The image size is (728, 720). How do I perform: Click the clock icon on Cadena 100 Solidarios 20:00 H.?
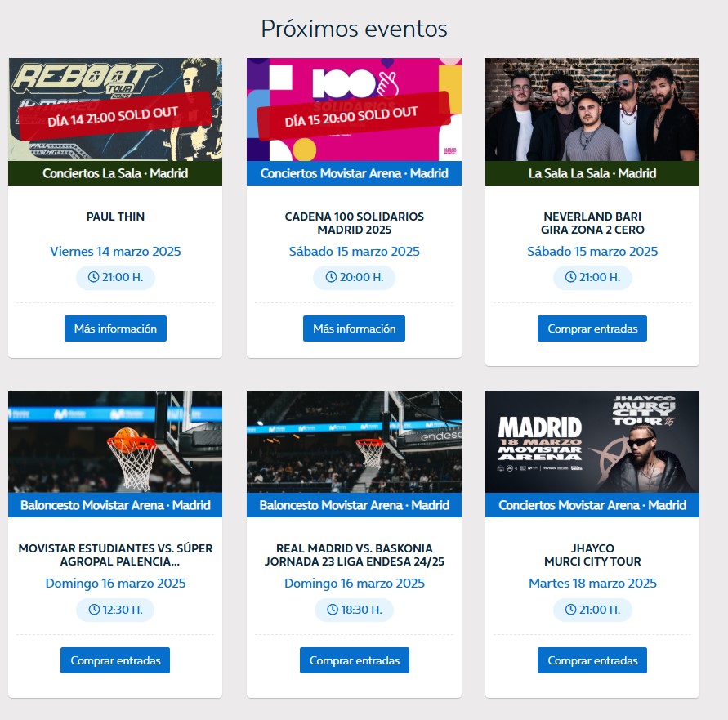[331, 277]
